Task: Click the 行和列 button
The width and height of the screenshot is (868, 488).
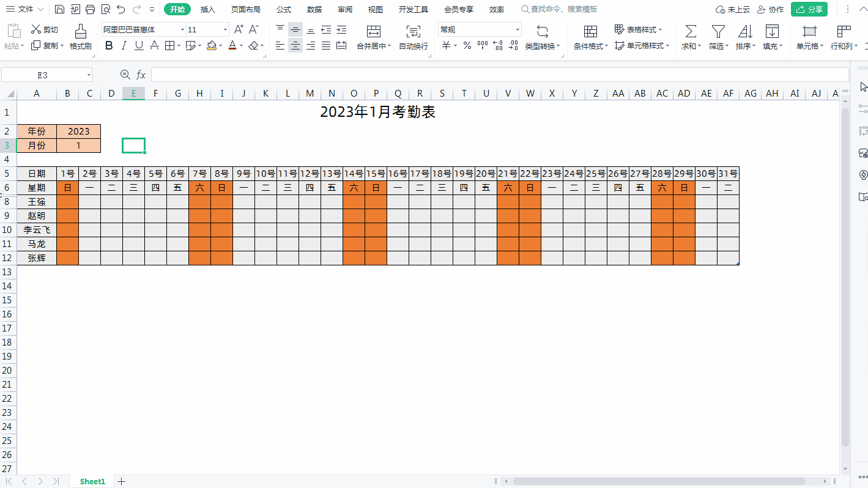Action: pyautogui.click(x=844, y=37)
